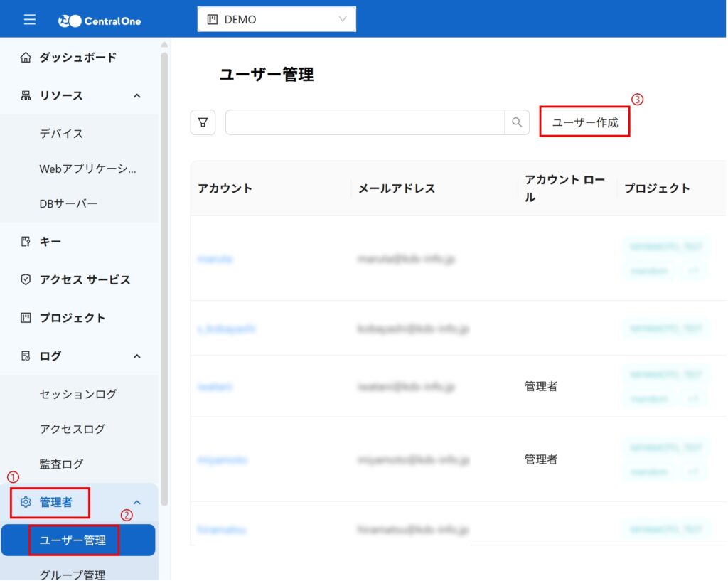Click the Dashboard home icon
The width and height of the screenshot is (728, 581).
click(x=26, y=58)
